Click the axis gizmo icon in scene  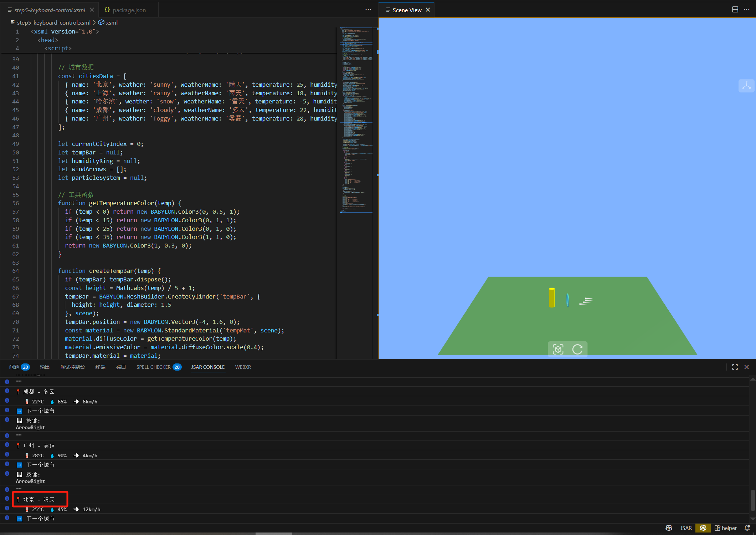[x=746, y=86]
